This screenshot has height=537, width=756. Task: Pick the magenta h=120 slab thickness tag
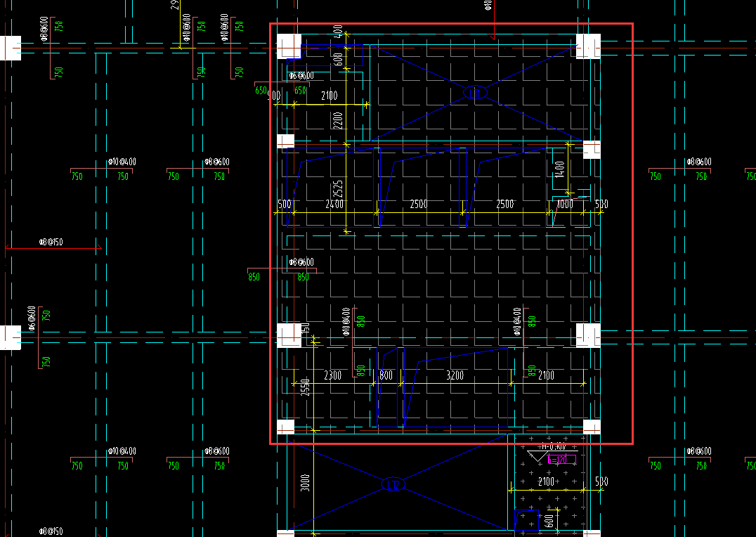[x=561, y=460]
